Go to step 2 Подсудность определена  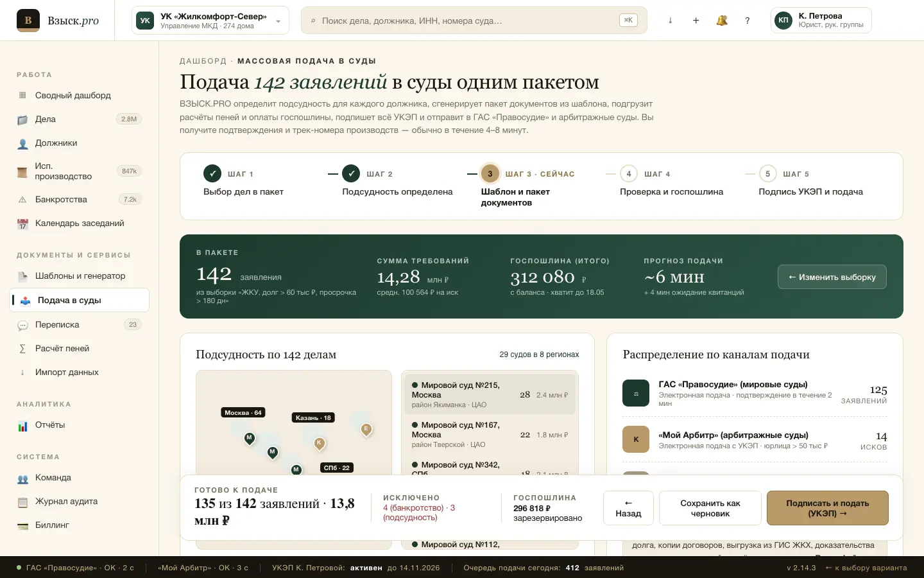[x=397, y=182]
